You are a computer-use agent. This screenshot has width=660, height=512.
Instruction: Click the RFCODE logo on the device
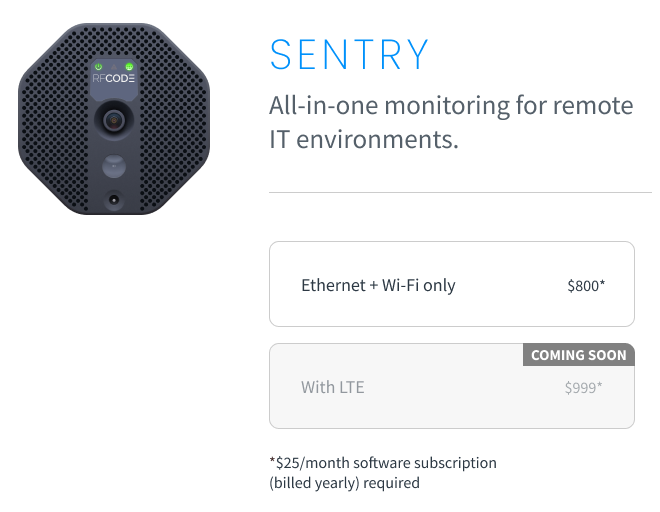click(x=114, y=78)
